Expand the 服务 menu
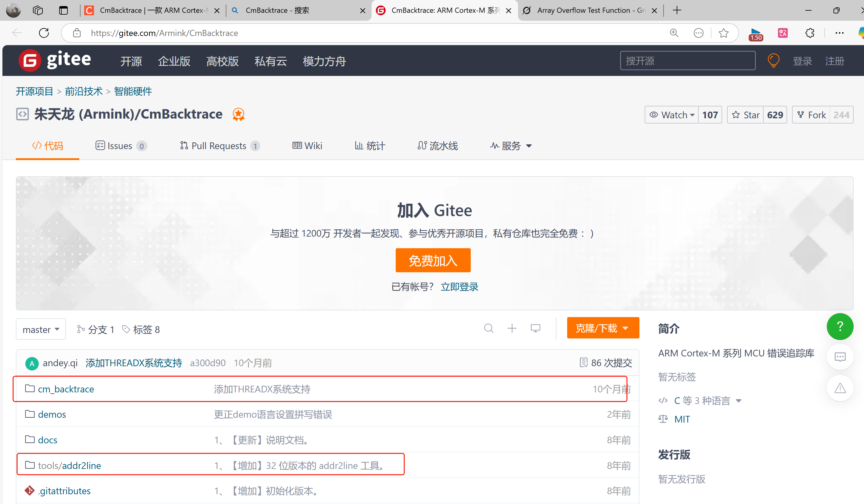The height and width of the screenshot is (504, 864). pos(511,146)
